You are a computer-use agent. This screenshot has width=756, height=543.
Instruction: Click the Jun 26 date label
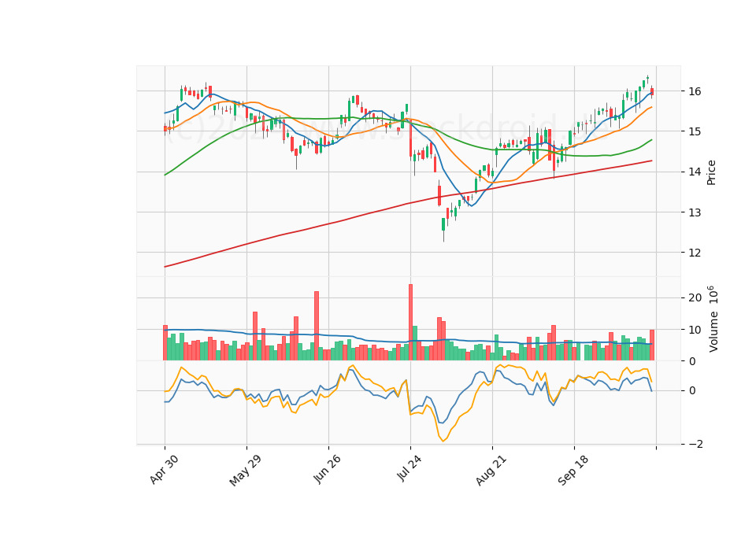pyautogui.click(x=327, y=469)
